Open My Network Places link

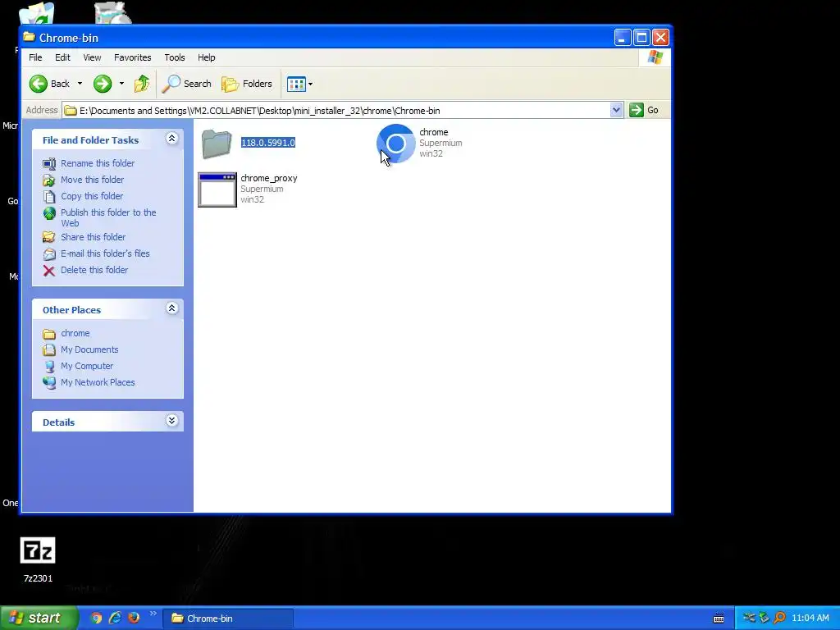pyautogui.click(x=98, y=382)
